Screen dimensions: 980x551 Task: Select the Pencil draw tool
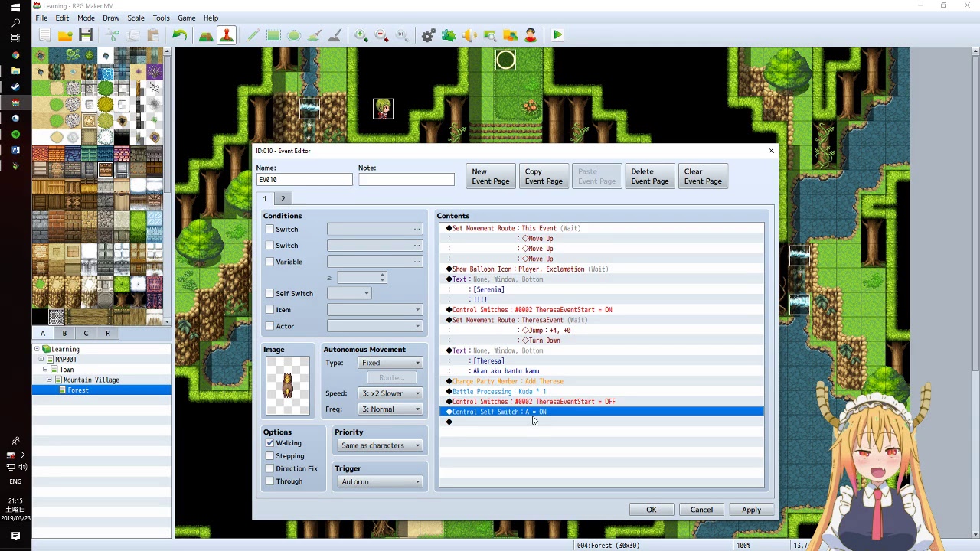(x=253, y=35)
